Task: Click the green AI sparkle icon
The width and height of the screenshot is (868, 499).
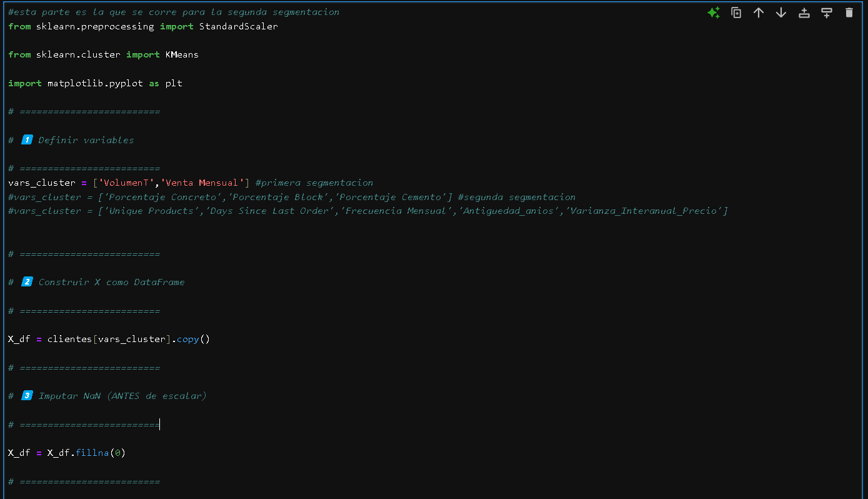Action: coord(714,13)
